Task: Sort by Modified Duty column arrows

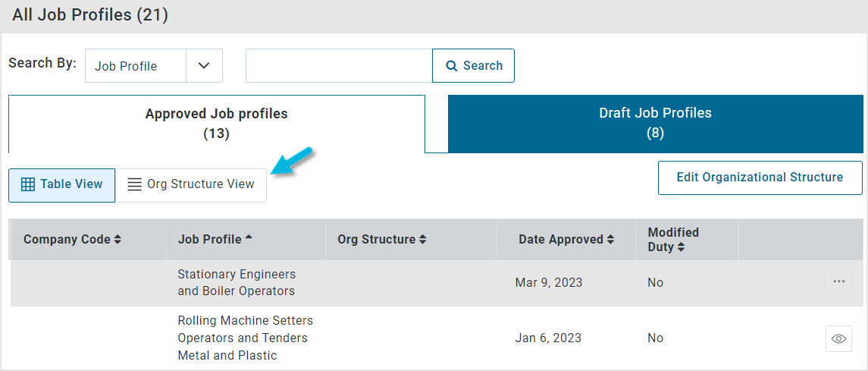Action: pyautogui.click(x=681, y=247)
